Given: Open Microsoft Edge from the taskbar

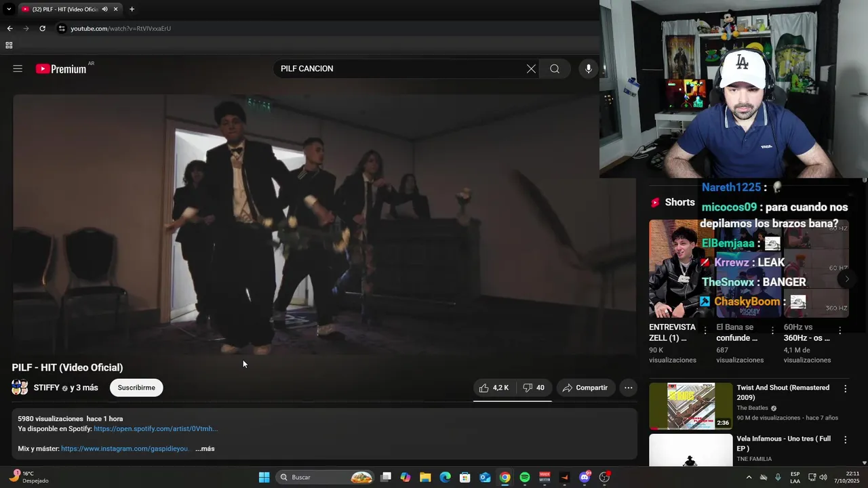Looking at the screenshot, I should (x=445, y=477).
